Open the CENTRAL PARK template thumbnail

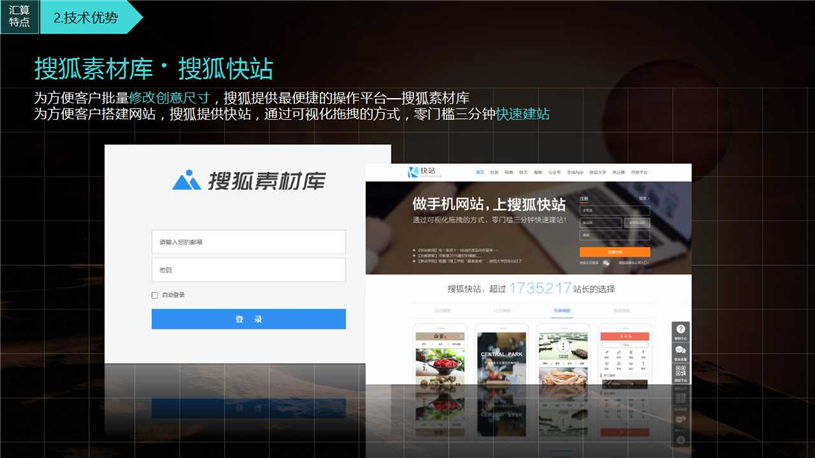(502, 358)
